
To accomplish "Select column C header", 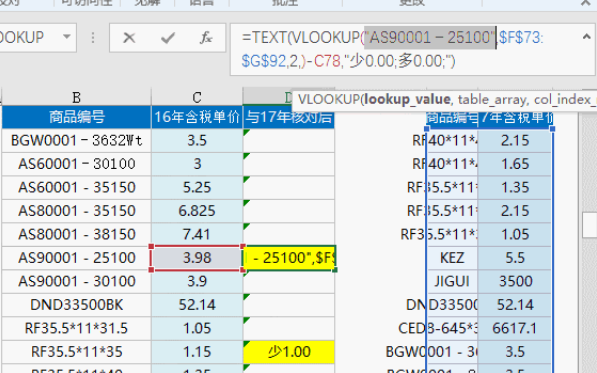I will (197, 97).
